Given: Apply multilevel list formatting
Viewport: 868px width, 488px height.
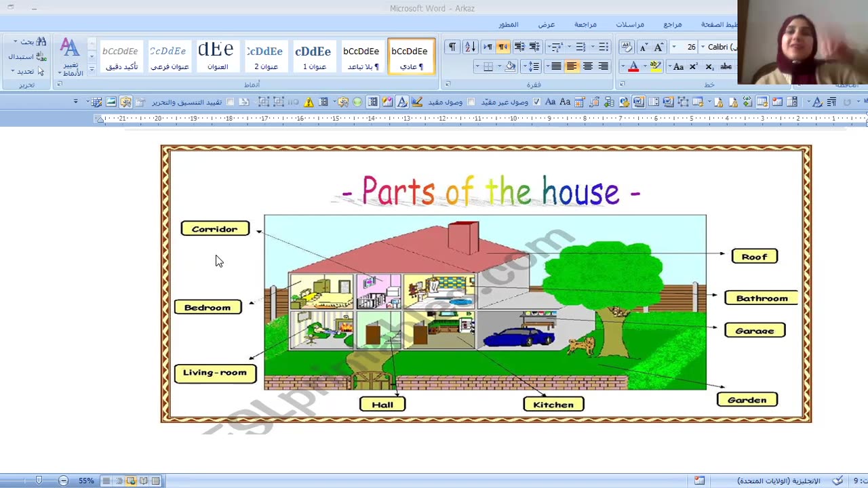Looking at the screenshot, I should click(555, 47).
